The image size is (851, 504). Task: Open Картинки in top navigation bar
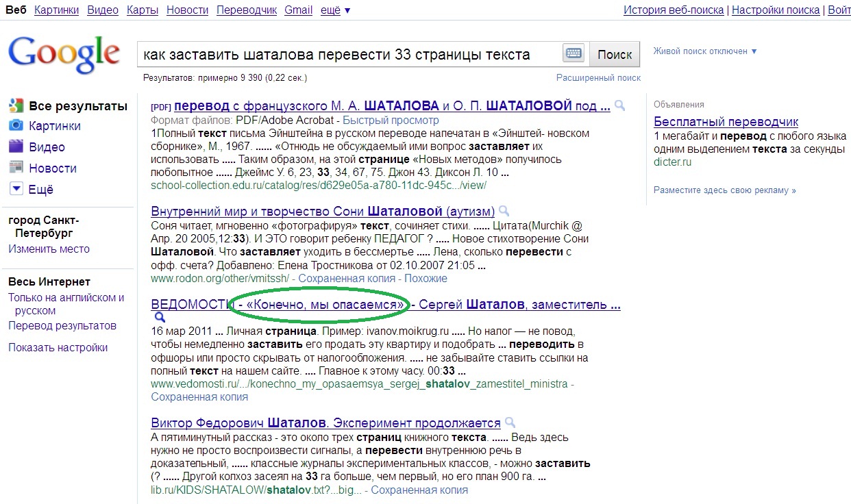coord(56,10)
